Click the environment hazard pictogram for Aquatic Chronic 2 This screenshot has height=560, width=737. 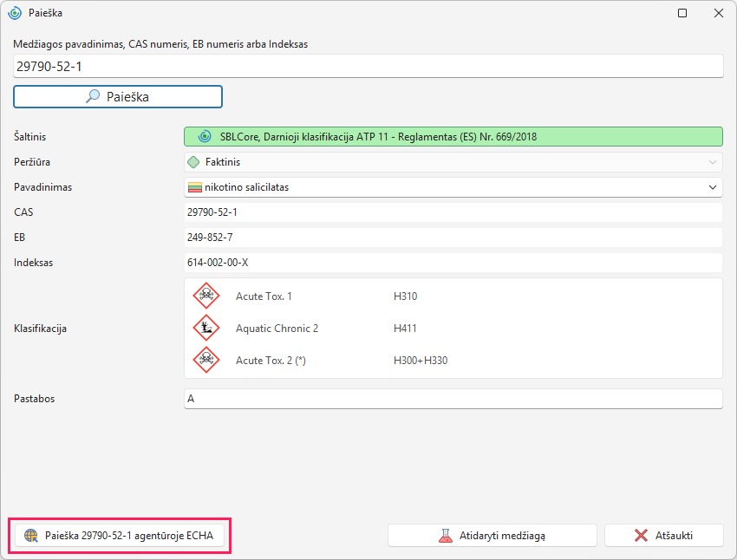click(206, 328)
